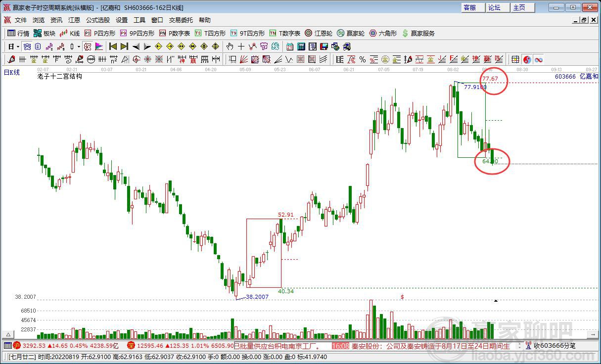Click the 老子十二宫结构 label
This screenshot has height=364, width=601.
coord(59,77)
